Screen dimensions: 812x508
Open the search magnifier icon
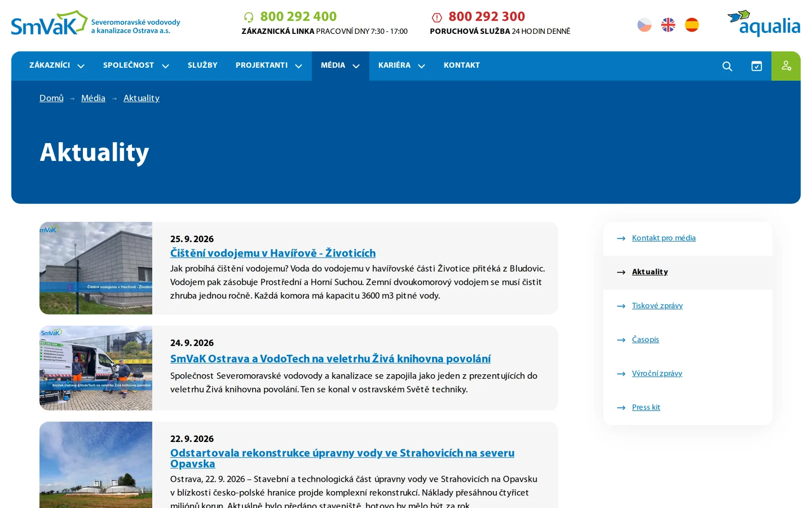click(727, 66)
